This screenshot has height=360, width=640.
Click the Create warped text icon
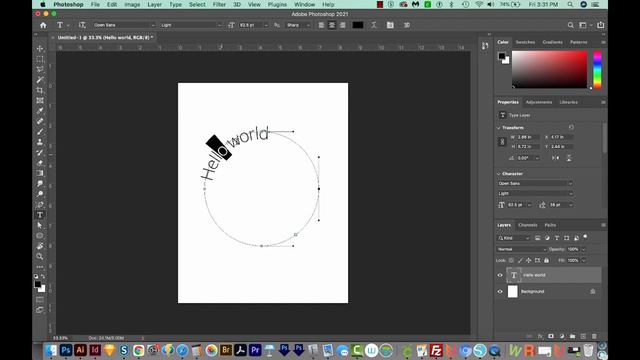[373, 25]
